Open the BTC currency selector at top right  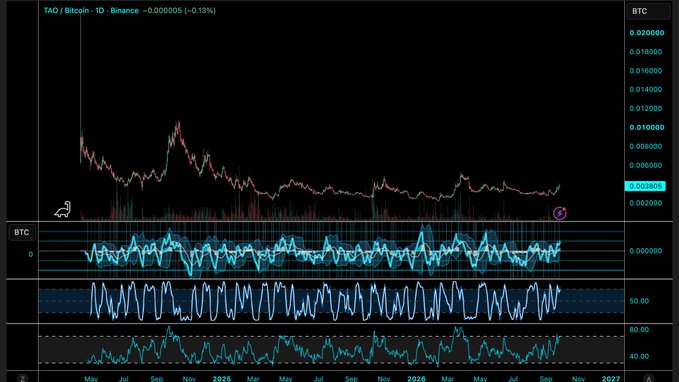click(x=648, y=11)
